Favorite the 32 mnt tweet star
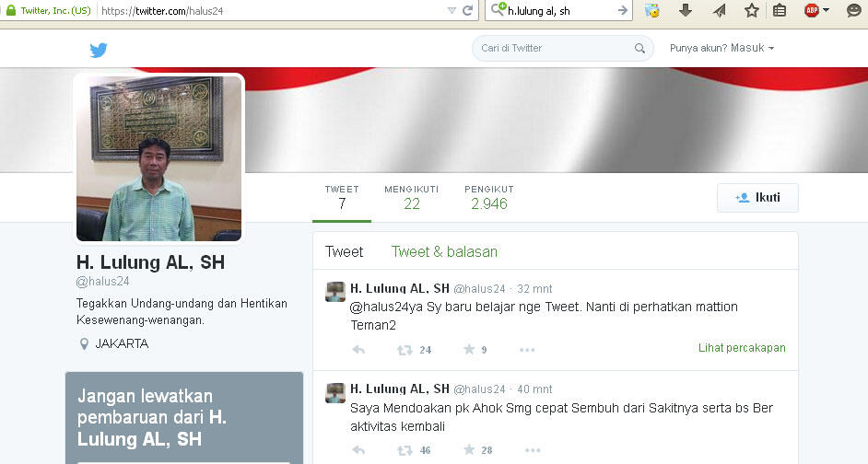The height and width of the screenshot is (464, 868). point(469,349)
